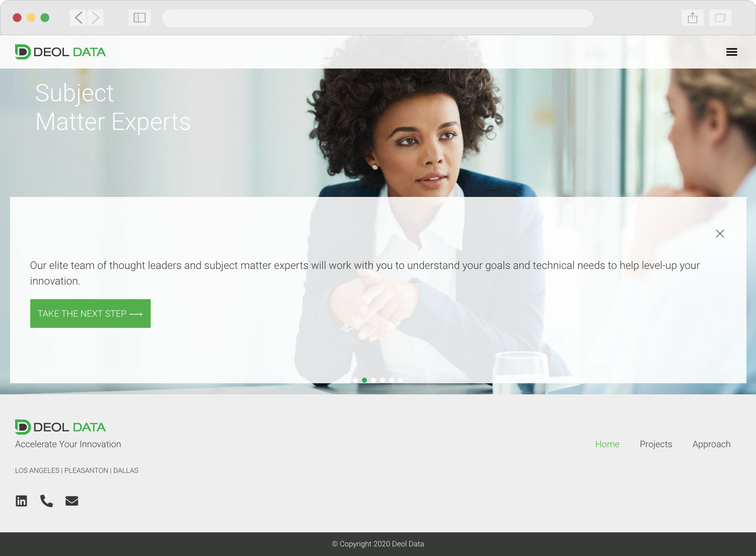Select the last carousel slide dot
The width and height of the screenshot is (756, 556).
(x=401, y=380)
